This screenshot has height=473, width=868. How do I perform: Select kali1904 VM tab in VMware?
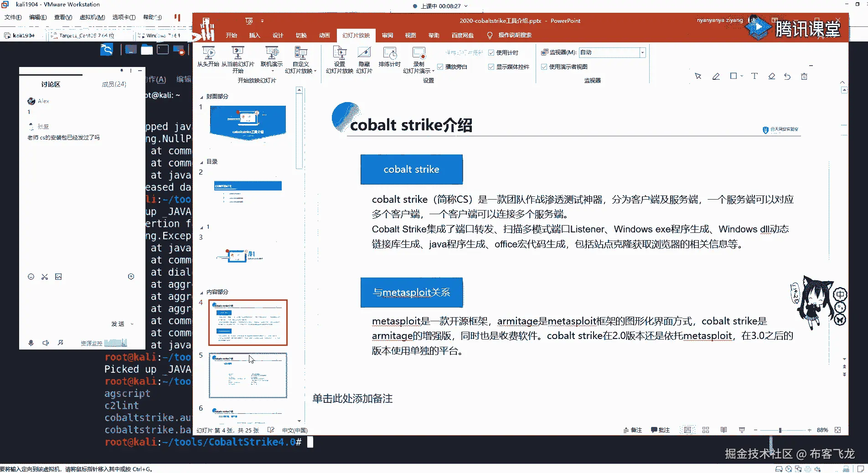23,35
